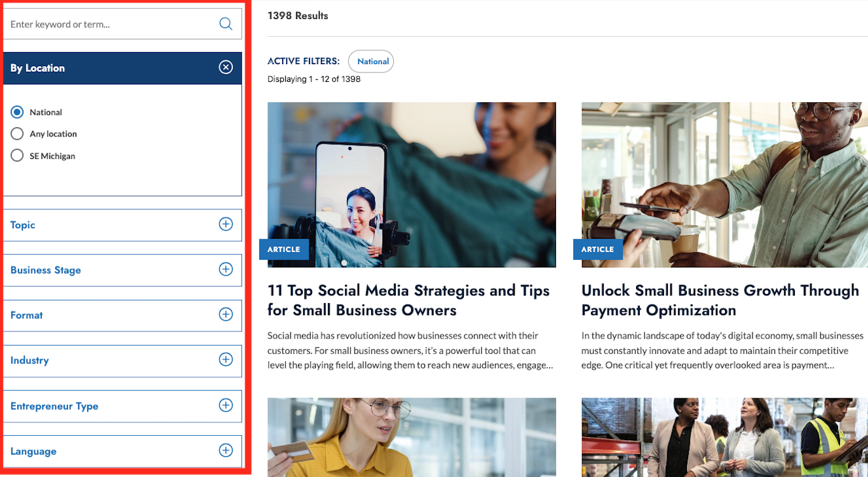Click the 'ACTIVE FILTERS:' label
This screenshot has height=477, width=868.
click(304, 62)
